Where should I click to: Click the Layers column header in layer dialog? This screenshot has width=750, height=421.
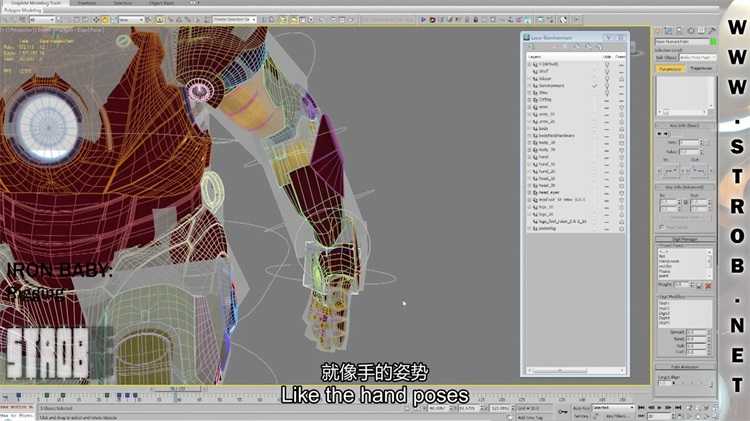coord(534,56)
